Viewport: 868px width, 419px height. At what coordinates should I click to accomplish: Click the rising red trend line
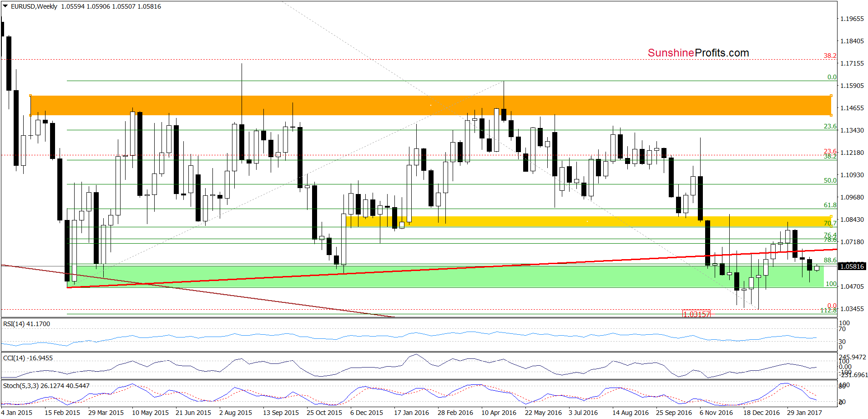tap(452, 268)
